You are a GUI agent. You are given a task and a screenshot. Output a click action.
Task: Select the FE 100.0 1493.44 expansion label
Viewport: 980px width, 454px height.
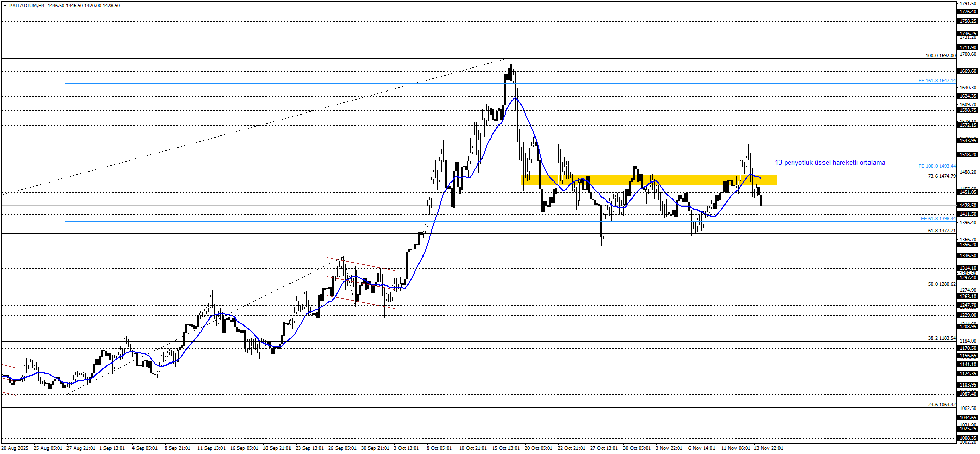(937, 166)
